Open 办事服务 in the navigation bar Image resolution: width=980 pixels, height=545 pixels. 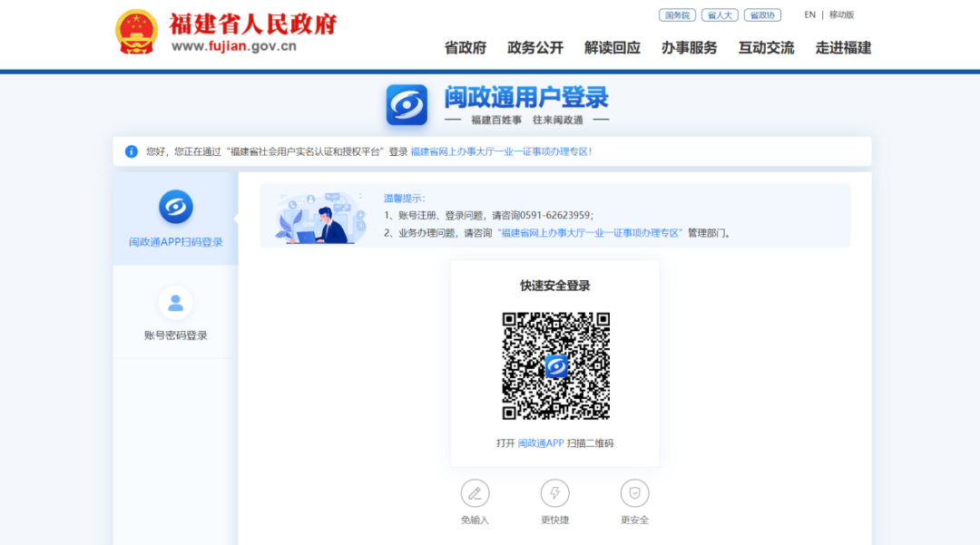point(690,48)
